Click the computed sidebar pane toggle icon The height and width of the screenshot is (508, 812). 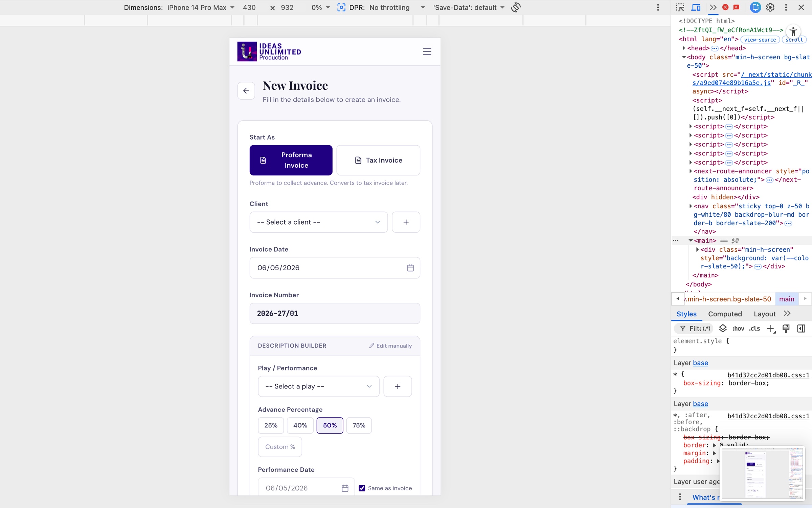tap(801, 329)
